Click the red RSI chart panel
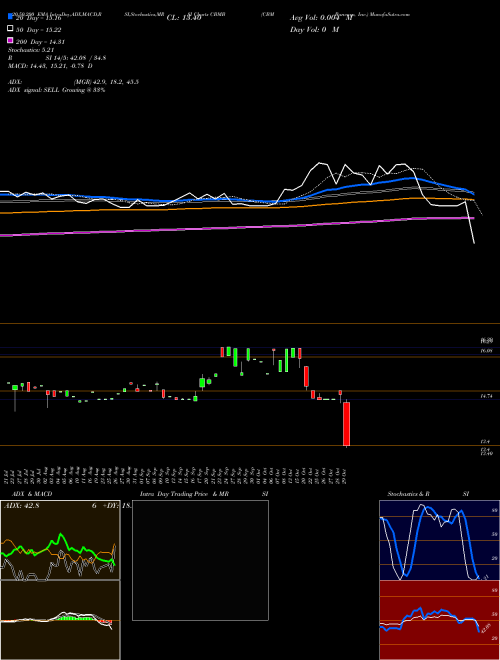Screen dimensions: 500x660 [439, 620]
